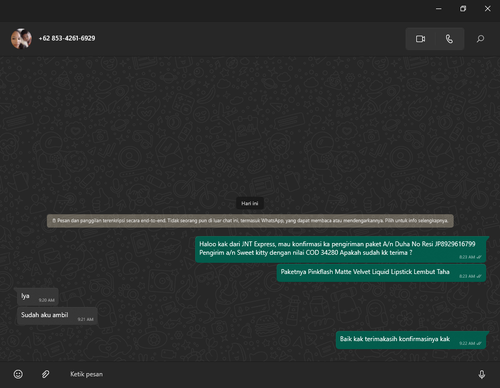Record a voice message with the microphone

tap(482, 374)
